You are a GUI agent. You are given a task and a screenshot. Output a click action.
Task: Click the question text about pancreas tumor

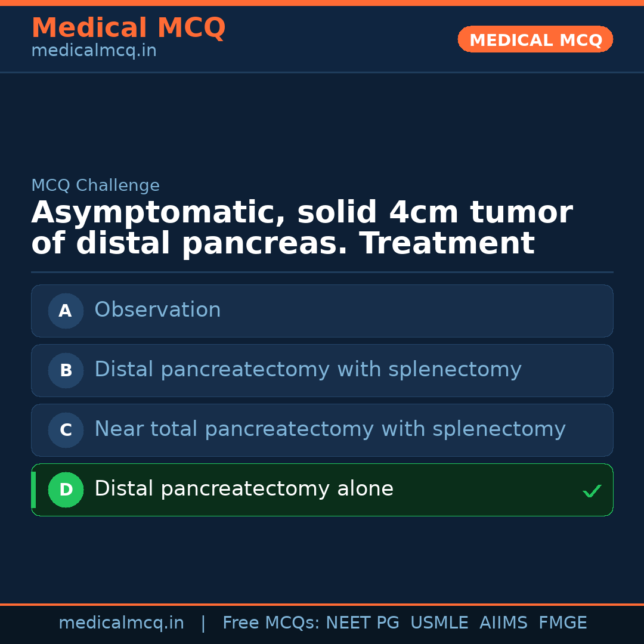pyautogui.click(x=302, y=228)
